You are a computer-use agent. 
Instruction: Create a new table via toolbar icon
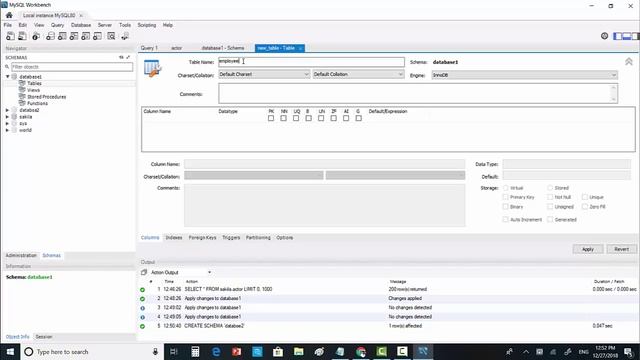(x=62, y=36)
